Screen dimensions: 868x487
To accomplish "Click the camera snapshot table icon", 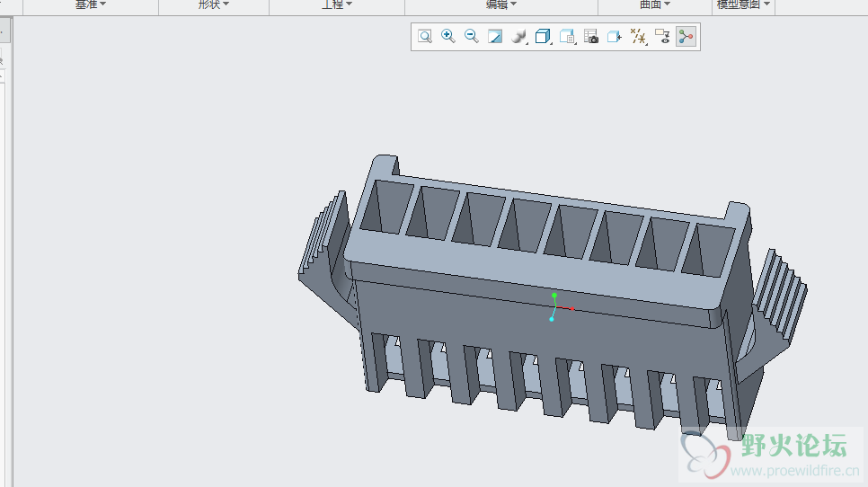I will click(591, 37).
